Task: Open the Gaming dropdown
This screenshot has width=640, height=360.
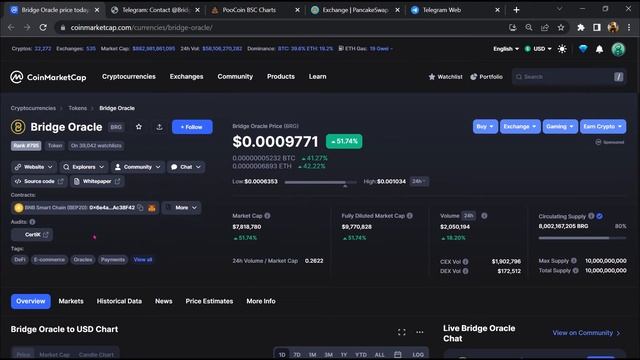Action: point(560,127)
